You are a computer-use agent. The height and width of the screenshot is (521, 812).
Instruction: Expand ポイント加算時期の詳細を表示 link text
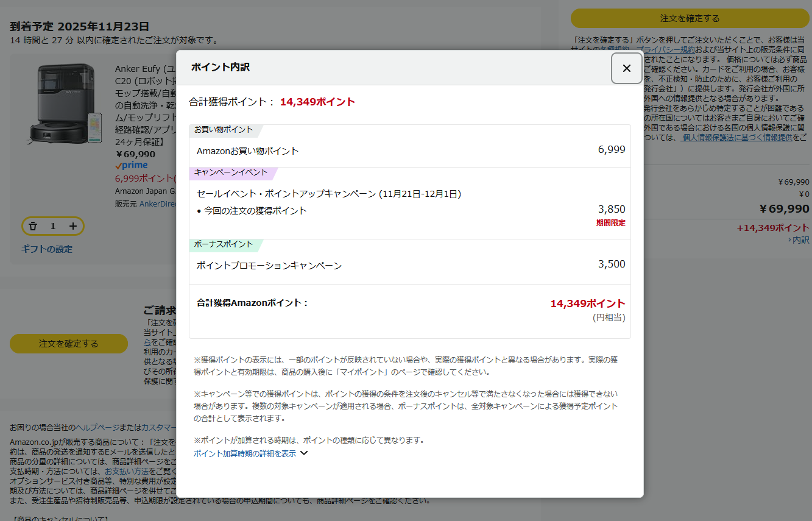point(245,453)
